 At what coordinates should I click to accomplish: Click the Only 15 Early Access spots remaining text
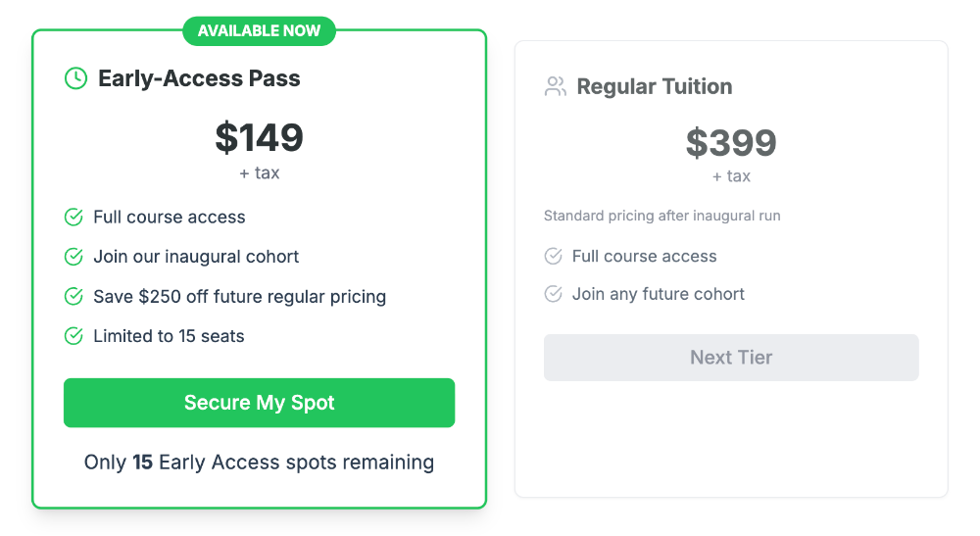[259, 463]
